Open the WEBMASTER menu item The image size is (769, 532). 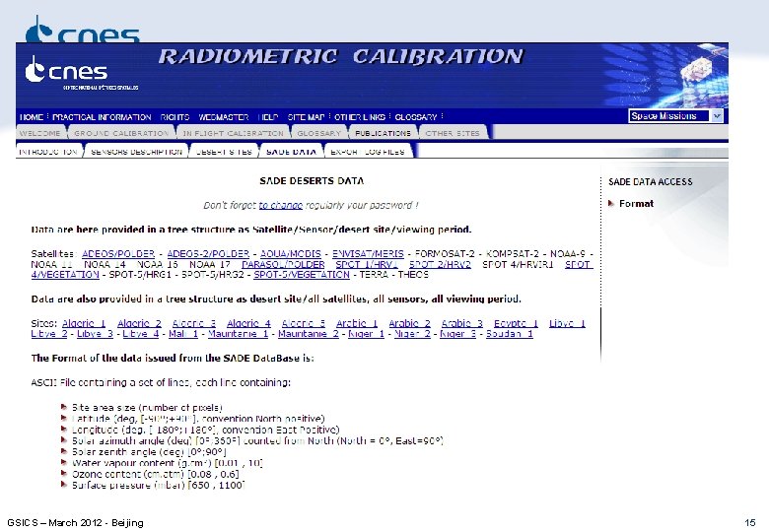click(224, 117)
